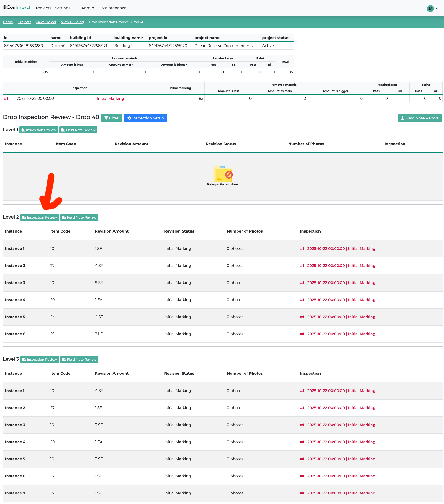Navigate to Home breadcrumb link
444x504 pixels.
[x=8, y=22]
